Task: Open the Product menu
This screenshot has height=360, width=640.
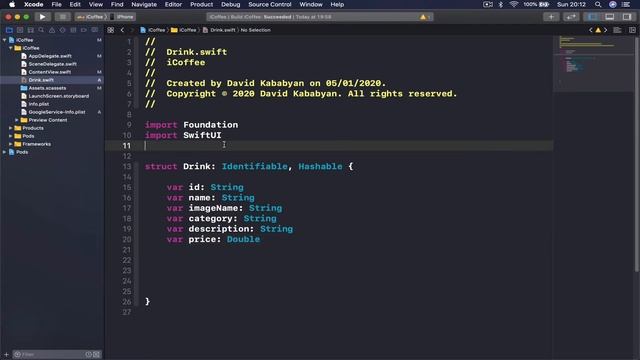Action: [201, 4]
